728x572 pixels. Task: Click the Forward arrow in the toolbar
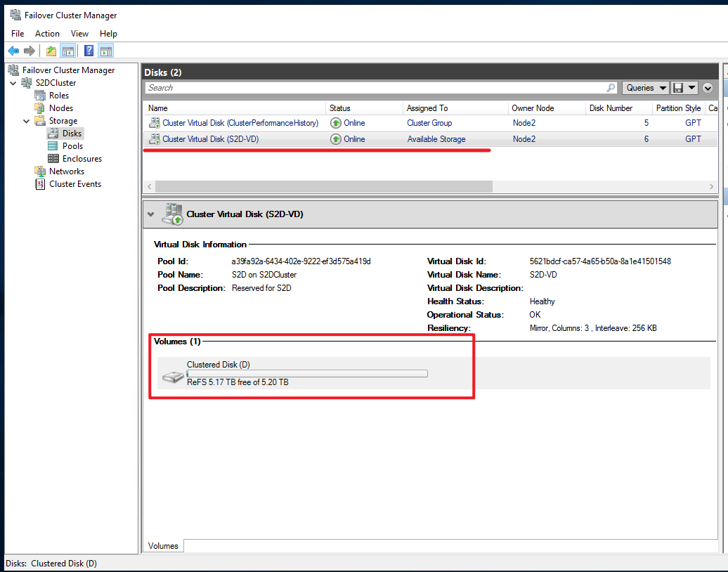pyautogui.click(x=30, y=51)
